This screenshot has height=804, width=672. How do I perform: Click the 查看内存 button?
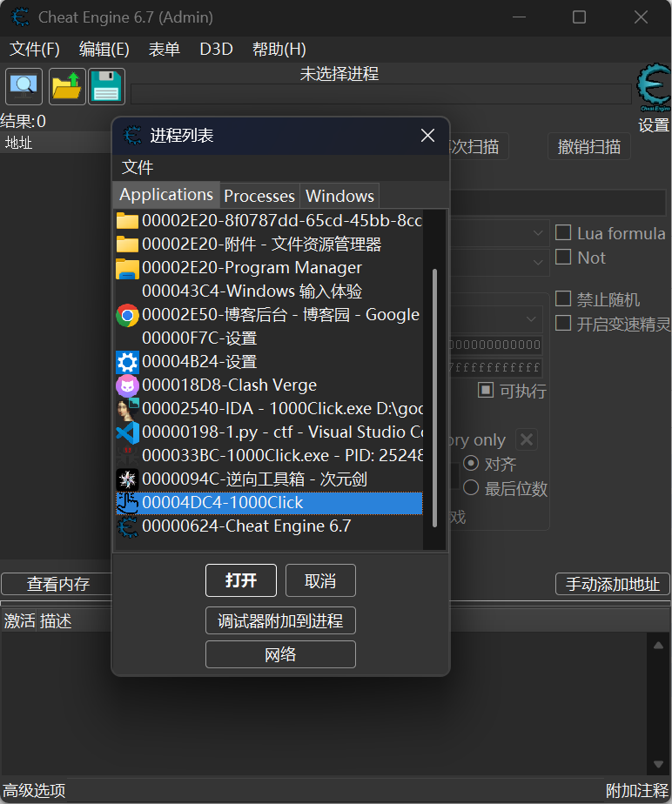[57, 584]
